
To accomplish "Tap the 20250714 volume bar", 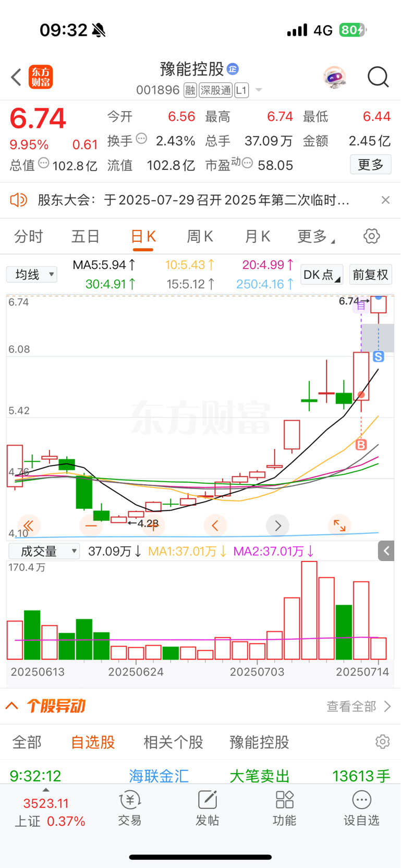I will click(379, 649).
